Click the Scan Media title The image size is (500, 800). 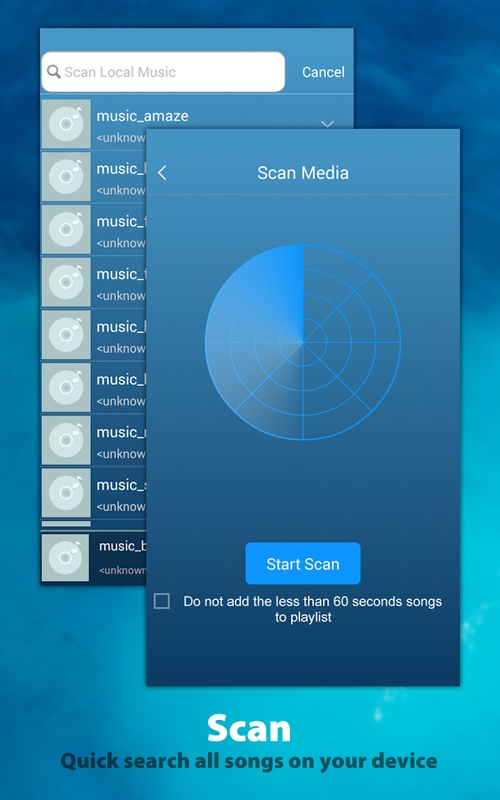[303, 173]
